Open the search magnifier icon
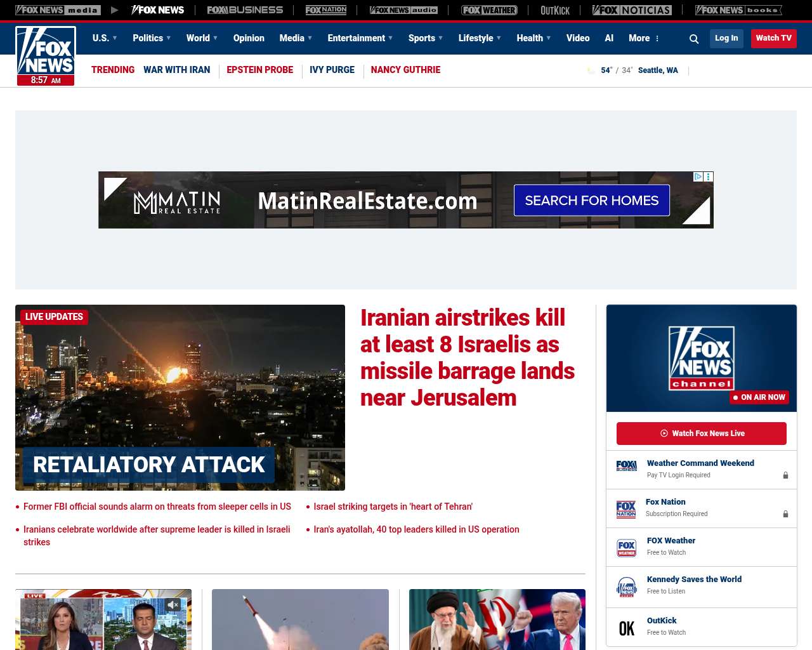The width and height of the screenshot is (812, 650). (x=694, y=39)
